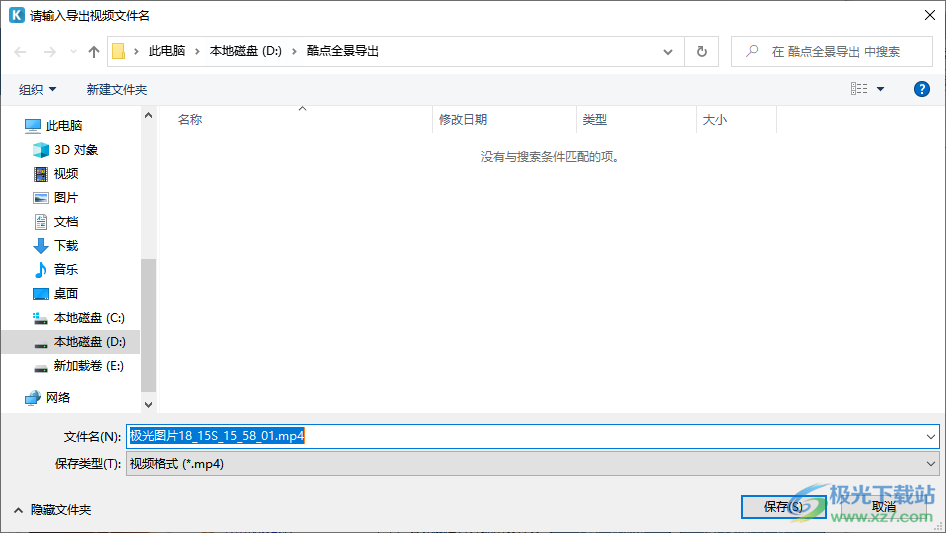Click the search magnifier icon
The width and height of the screenshot is (946, 533).
[x=752, y=51]
